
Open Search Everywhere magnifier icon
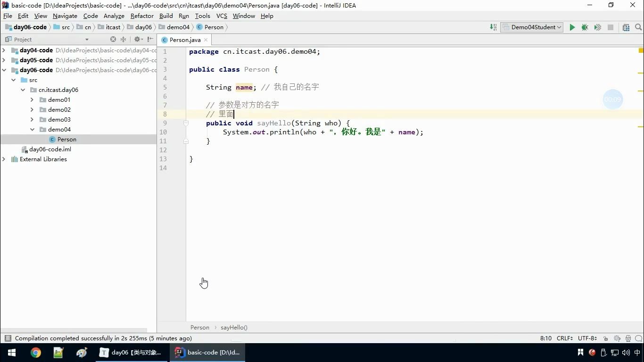click(638, 27)
